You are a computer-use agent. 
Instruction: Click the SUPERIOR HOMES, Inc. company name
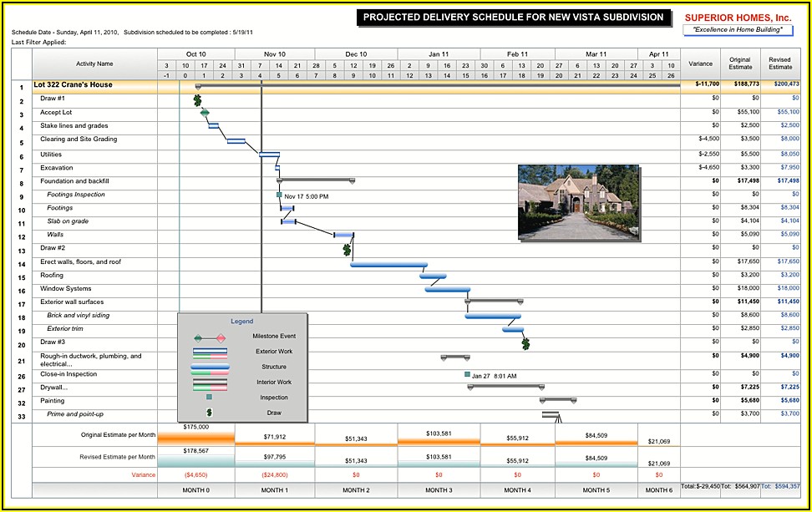[x=737, y=18]
